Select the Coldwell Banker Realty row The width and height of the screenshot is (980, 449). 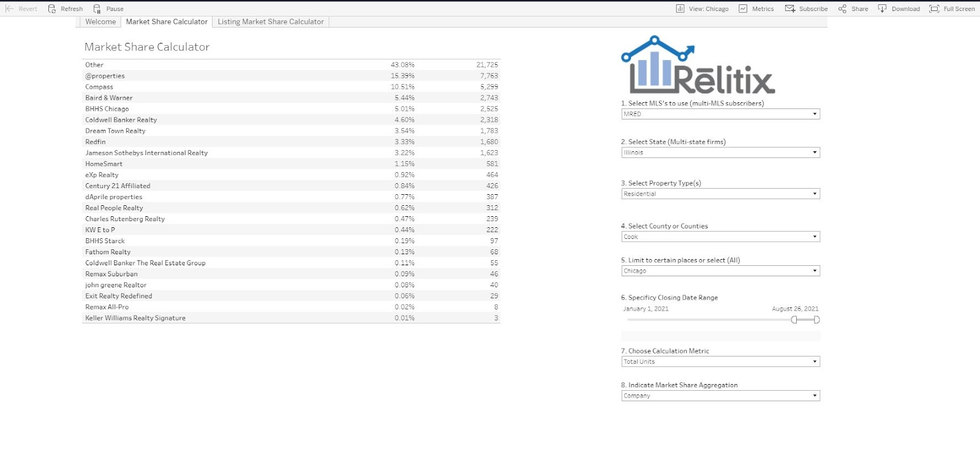coord(292,120)
